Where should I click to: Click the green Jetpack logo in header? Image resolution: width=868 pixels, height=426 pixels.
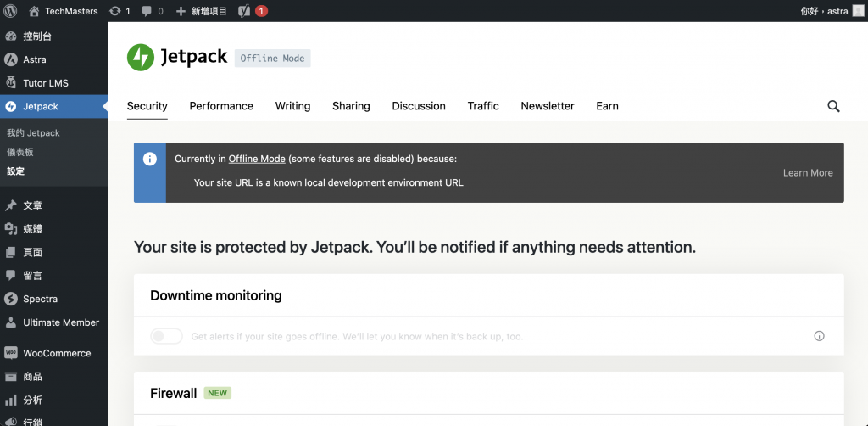coord(141,58)
